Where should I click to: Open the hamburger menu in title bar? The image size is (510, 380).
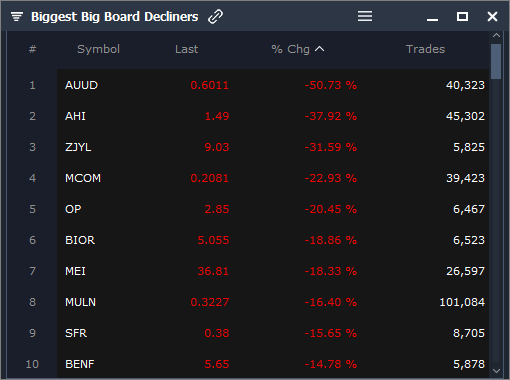[365, 16]
